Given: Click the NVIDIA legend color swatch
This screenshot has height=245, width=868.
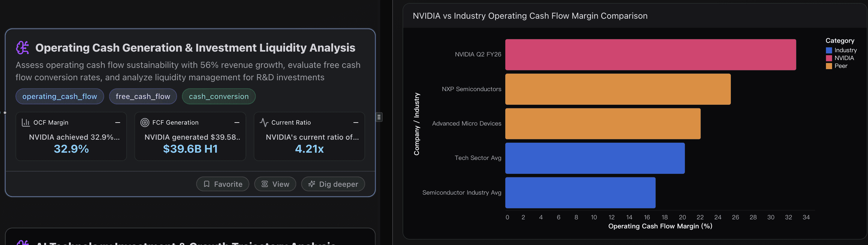Looking at the screenshot, I should pyautogui.click(x=829, y=58).
